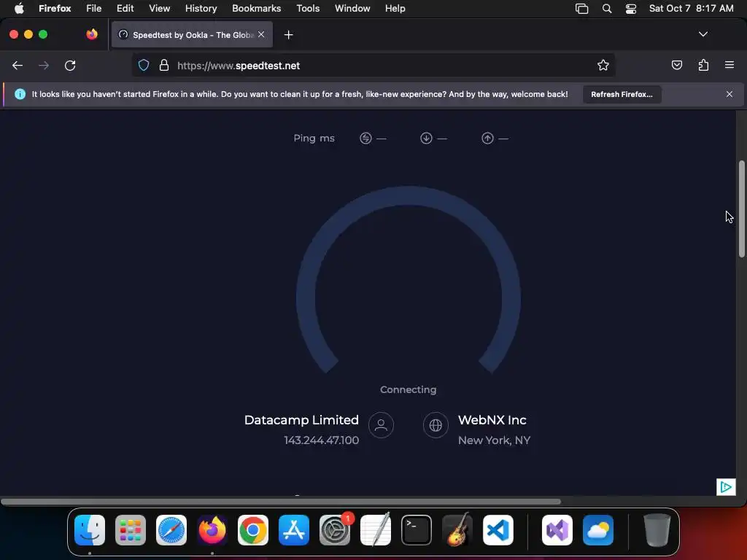Open Terminal from the Dock

[417, 529]
